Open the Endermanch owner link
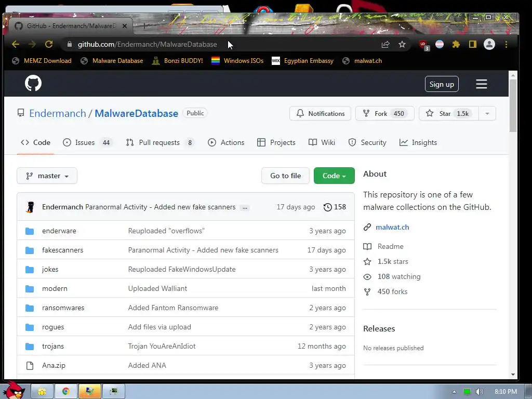The height and width of the screenshot is (399, 532). [58, 113]
